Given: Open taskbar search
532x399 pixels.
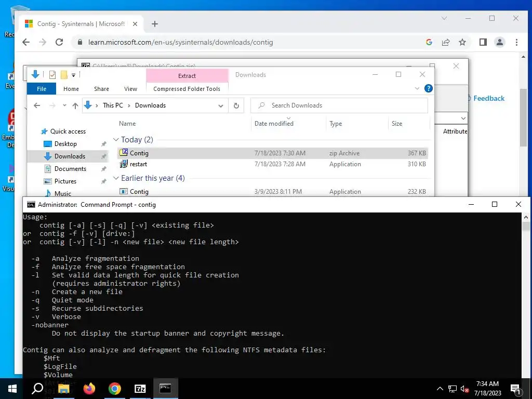Looking at the screenshot, I should click(37, 389).
